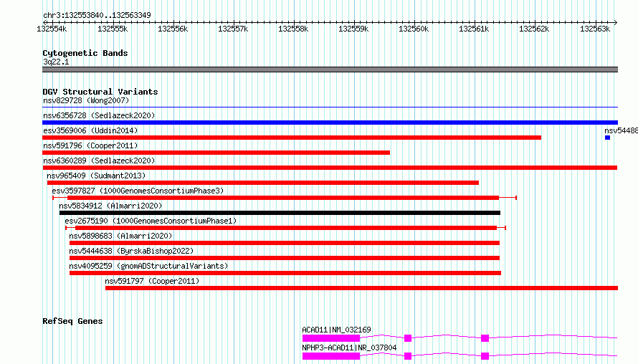Select the red esv2675190 variant bar

pos(286,228)
